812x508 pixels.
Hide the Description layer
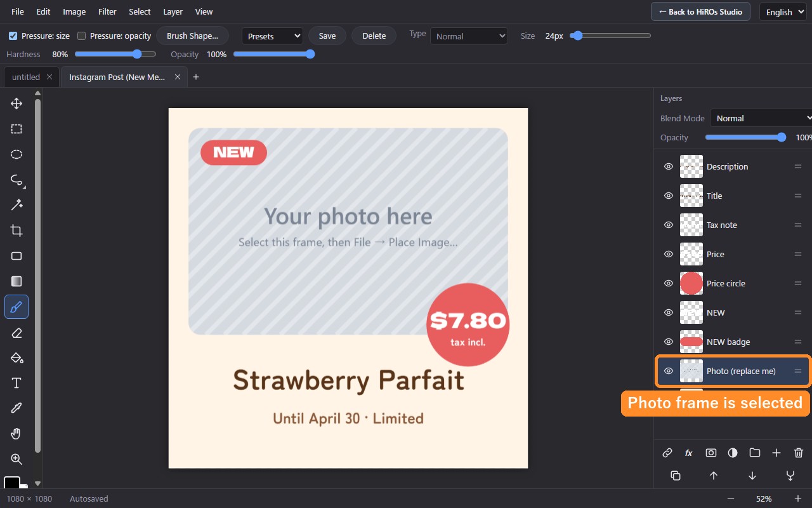pos(668,166)
